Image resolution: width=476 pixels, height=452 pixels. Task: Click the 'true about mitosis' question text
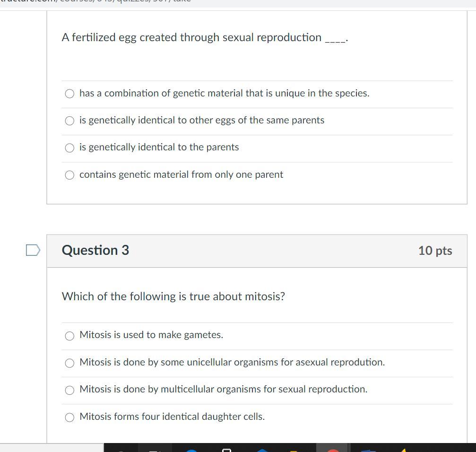pos(173,296)
